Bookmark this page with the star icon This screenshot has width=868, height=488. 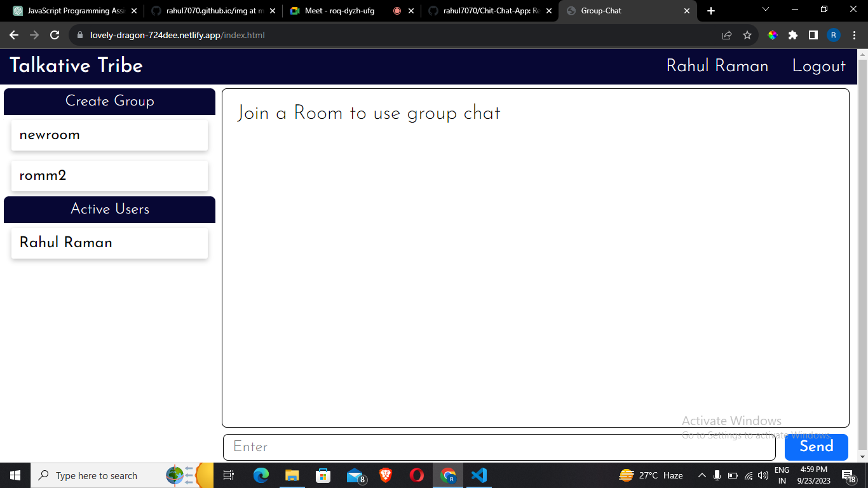(747, 36)
